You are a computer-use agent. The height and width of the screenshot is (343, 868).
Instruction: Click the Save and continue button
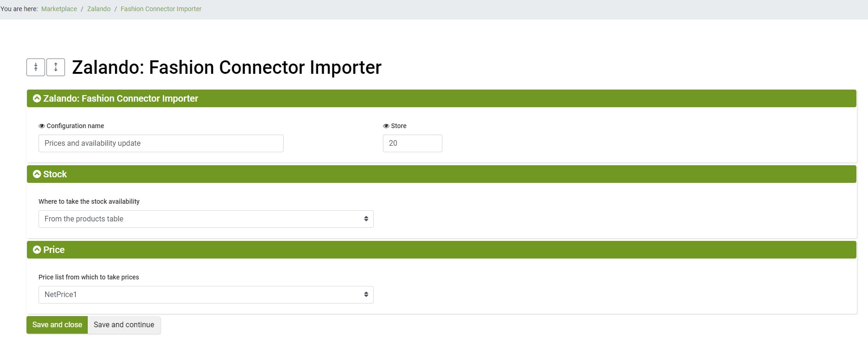[x=124, y=325]
